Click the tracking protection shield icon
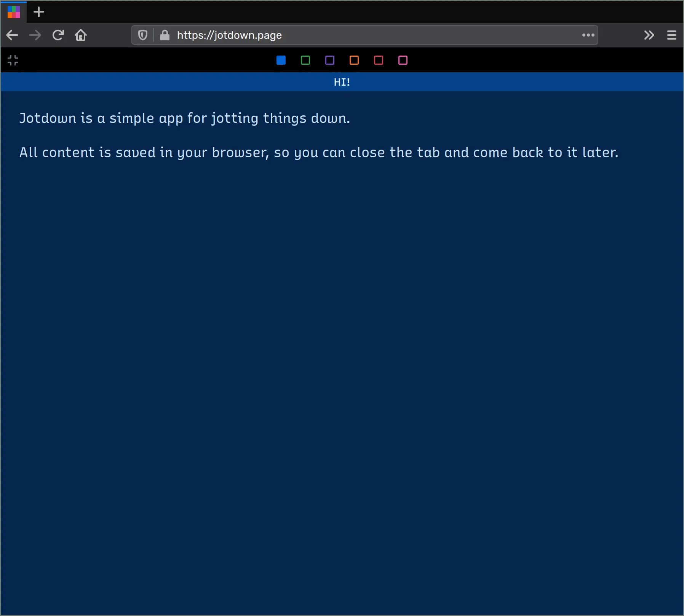 [x=142, y=35]
